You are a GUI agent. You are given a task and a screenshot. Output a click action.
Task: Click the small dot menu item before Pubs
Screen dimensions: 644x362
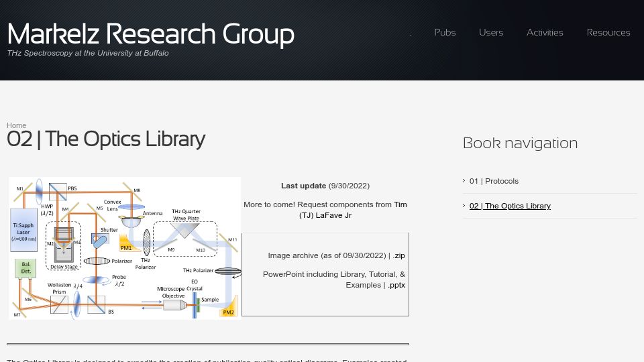click(411, 34)
